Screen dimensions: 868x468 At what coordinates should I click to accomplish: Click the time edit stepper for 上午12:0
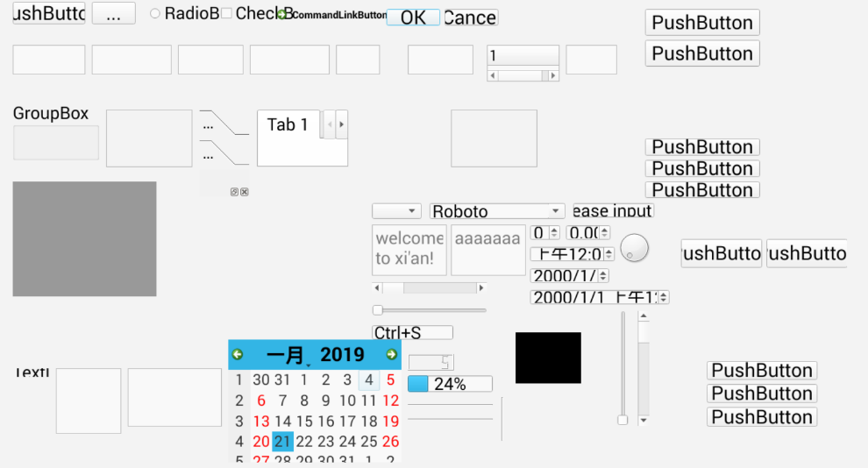pos(609,254)
